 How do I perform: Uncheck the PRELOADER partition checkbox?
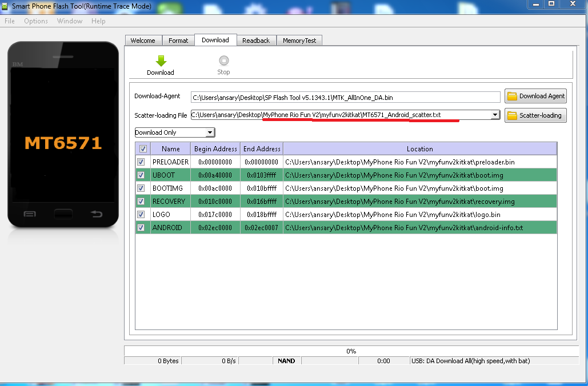[141, 162]
